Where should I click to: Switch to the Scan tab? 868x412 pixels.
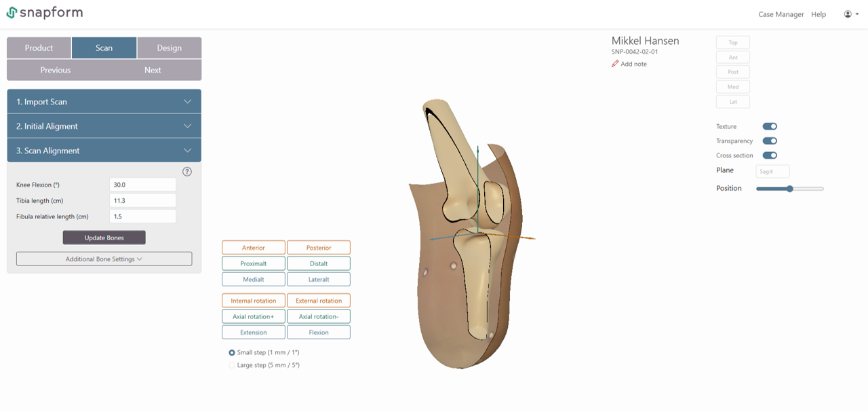(x=104, y=48)
